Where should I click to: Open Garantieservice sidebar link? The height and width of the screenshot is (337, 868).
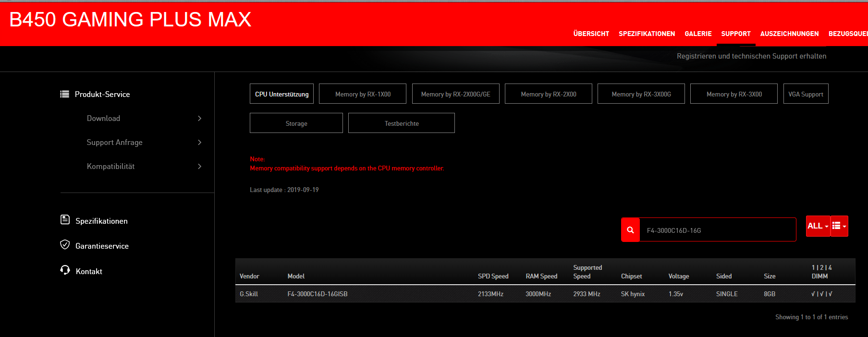point(102,246)
